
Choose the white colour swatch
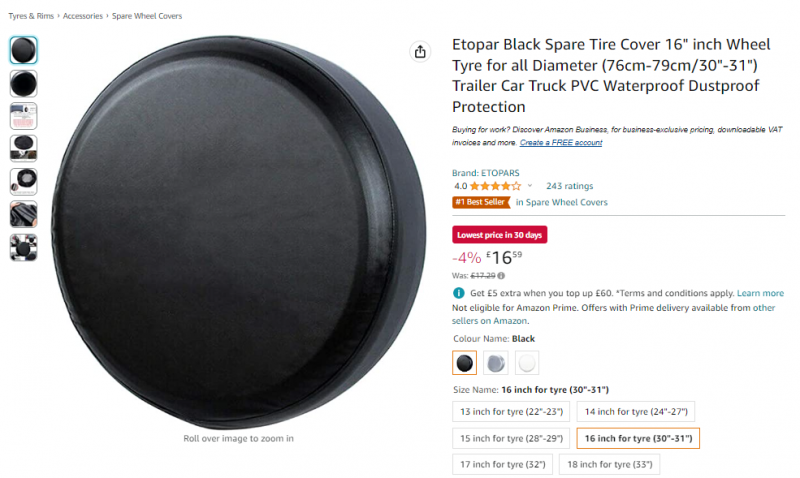tap(527, 363)
